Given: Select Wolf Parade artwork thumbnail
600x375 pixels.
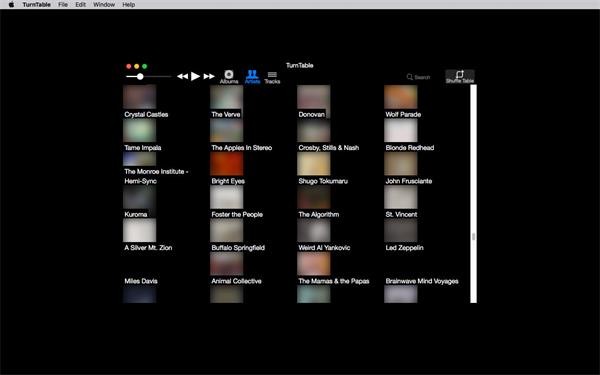Looking at the screenshot, I should 401,97.
